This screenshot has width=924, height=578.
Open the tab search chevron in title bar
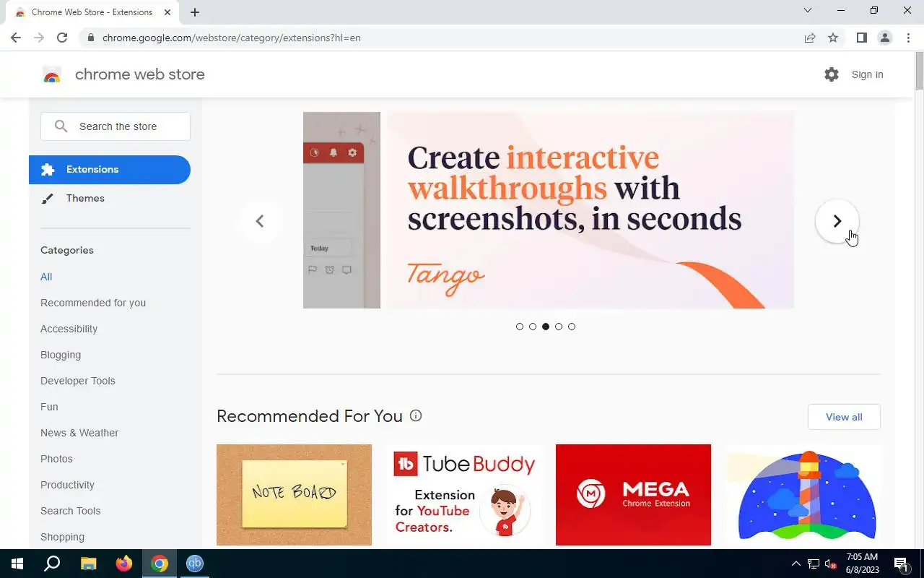point(808,10)
